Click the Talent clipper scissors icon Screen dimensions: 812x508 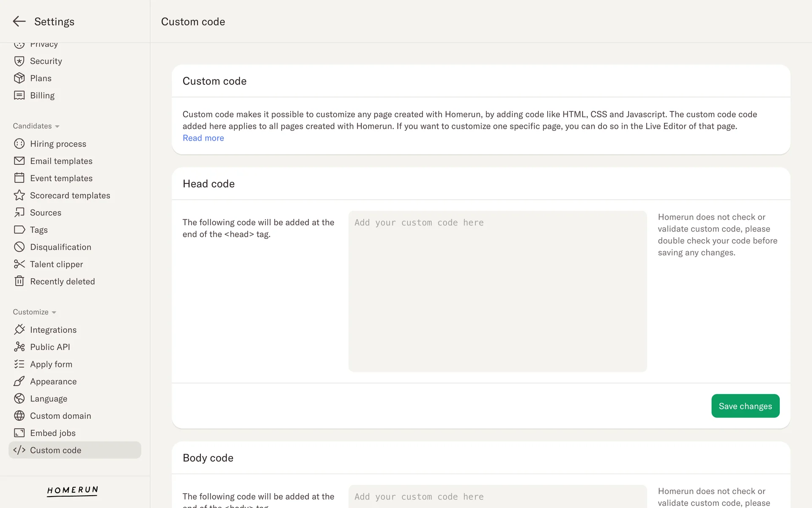pos(19,264)
